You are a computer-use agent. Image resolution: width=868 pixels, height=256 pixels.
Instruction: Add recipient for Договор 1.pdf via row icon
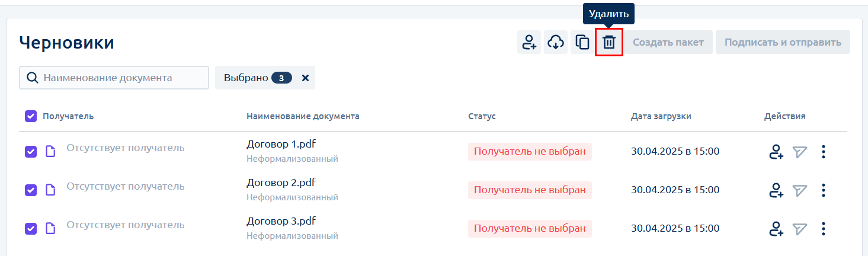(776, 152)
